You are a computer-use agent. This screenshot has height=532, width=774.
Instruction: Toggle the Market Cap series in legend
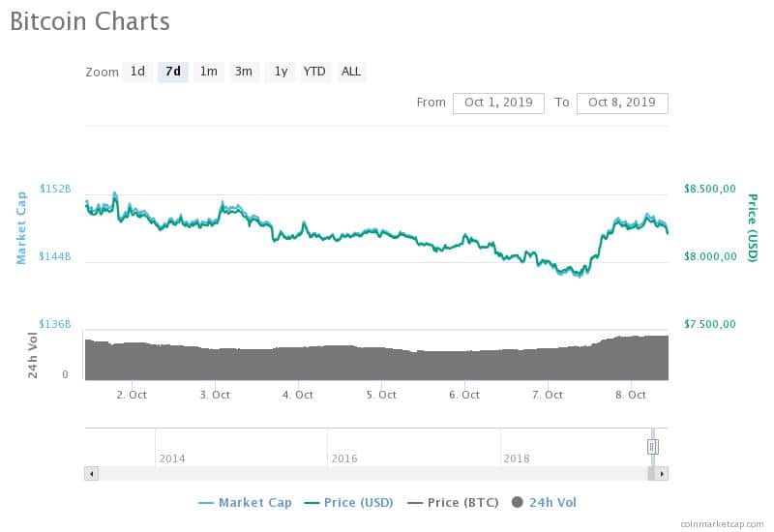pyautogui.click(x=245, y=503)
